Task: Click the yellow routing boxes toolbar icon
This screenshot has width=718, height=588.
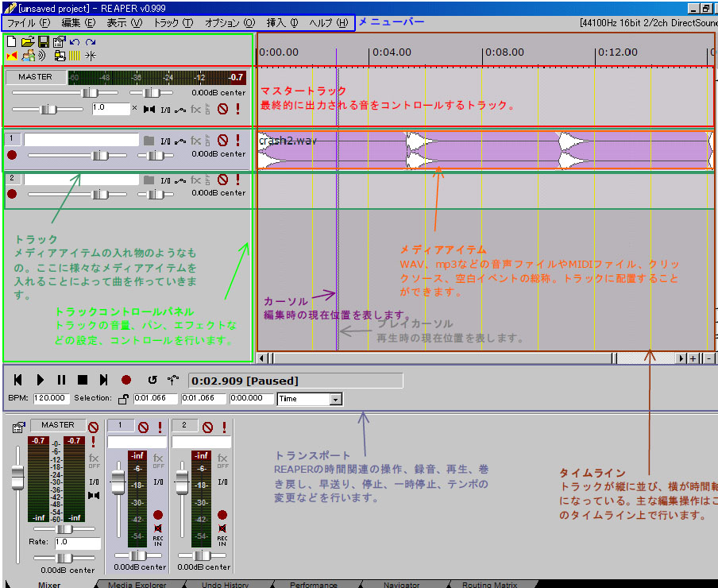Action: point(60,56)
